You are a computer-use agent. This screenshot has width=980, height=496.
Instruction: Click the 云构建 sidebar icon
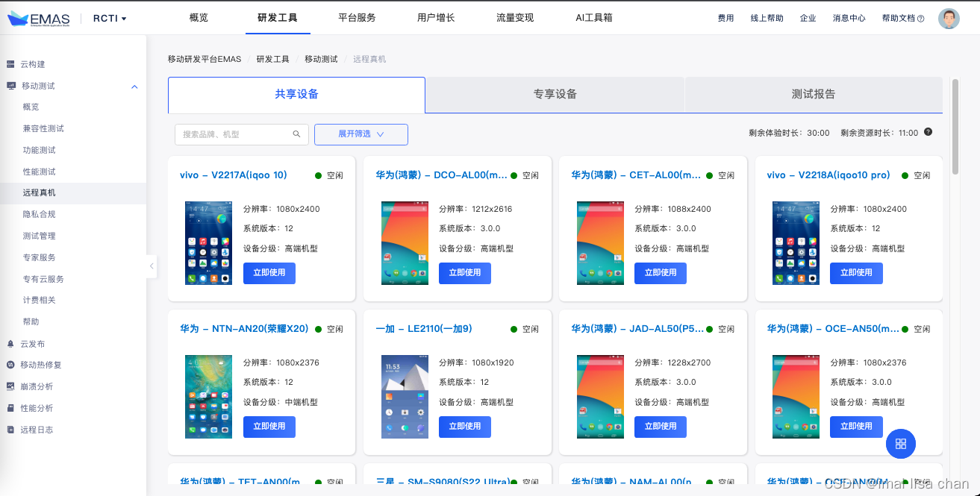(x=10, y=64)
